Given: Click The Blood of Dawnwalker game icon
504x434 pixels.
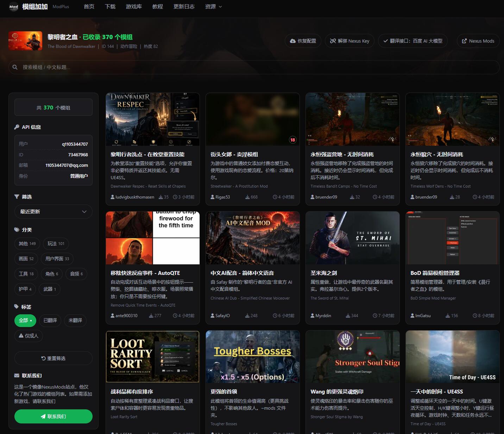Looking at the screenshot, I should [25, 41].
